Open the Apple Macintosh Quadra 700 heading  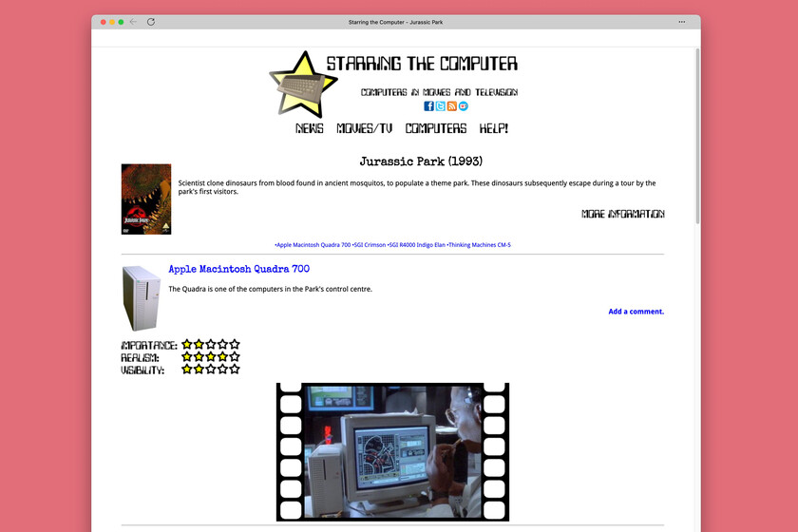point(239,269)
